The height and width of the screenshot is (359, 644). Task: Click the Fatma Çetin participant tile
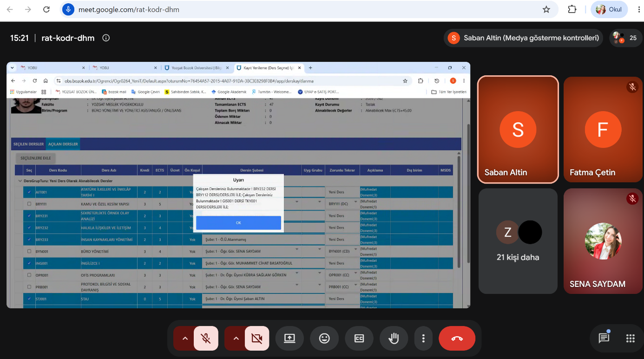[x=603, y=130]
